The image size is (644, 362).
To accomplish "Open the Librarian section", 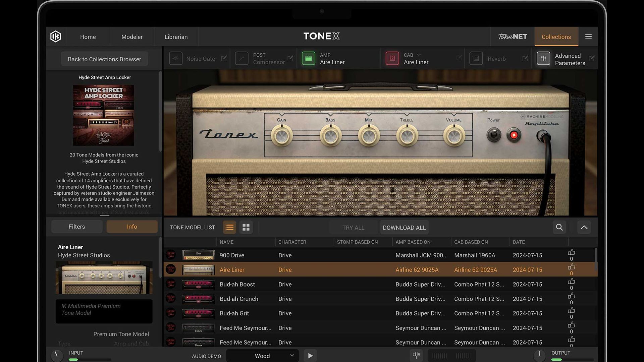I will 176,37.
